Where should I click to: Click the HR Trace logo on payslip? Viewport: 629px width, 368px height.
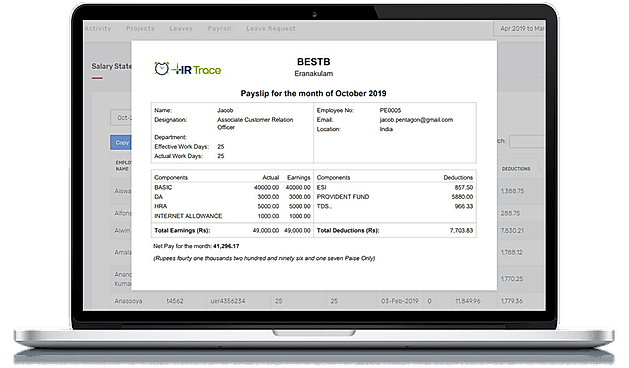pyautogui.click(x=187, y=69)
